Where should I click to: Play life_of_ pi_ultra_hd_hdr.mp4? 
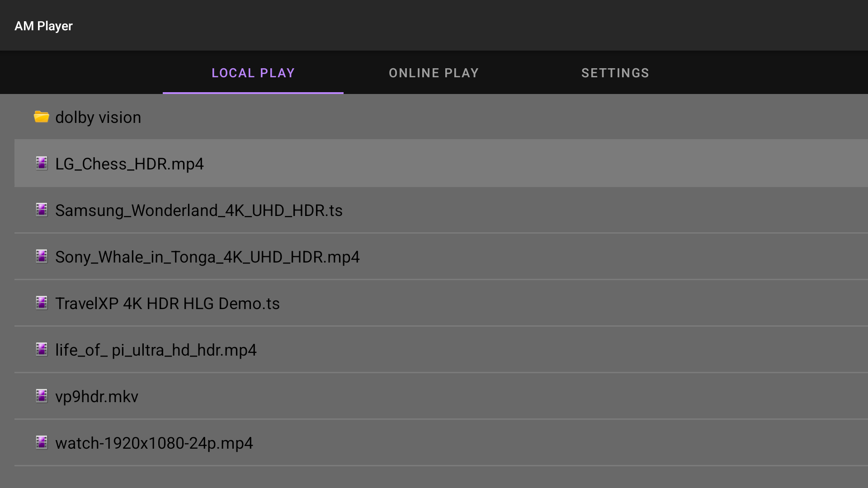coord(156,350)
